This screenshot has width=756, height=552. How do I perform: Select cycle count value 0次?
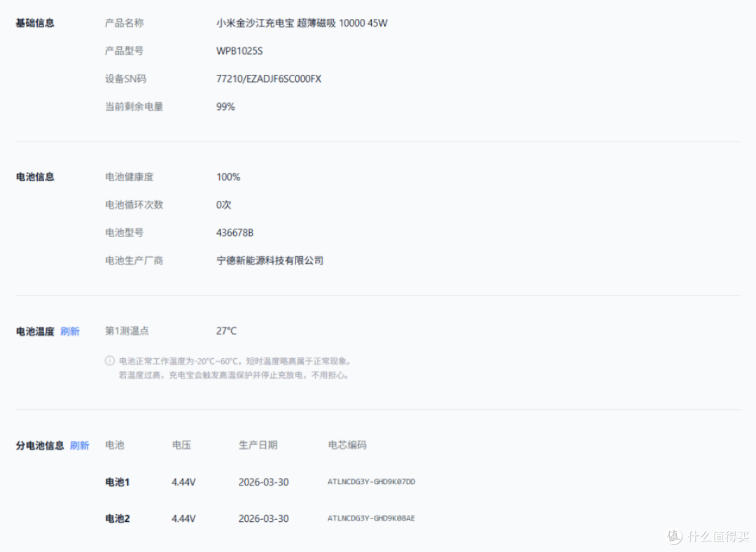(x=224, y=205)
